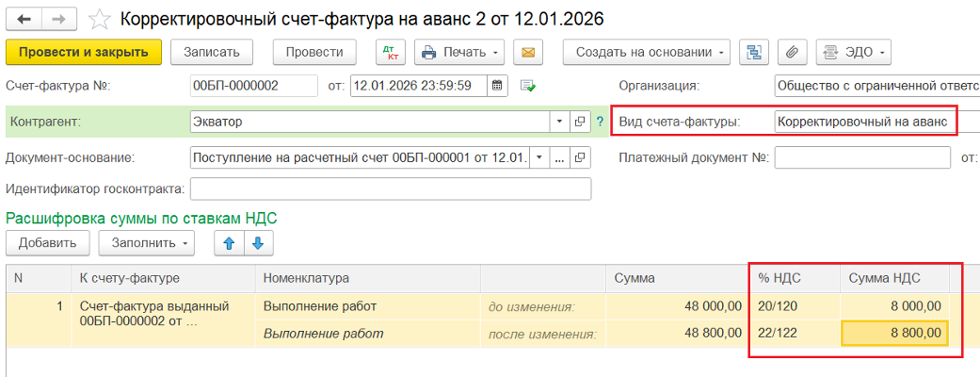Viewport: 980px width, 377px height.
Task: Open the calendar picker for invoice date
Action: click(497, 86)
